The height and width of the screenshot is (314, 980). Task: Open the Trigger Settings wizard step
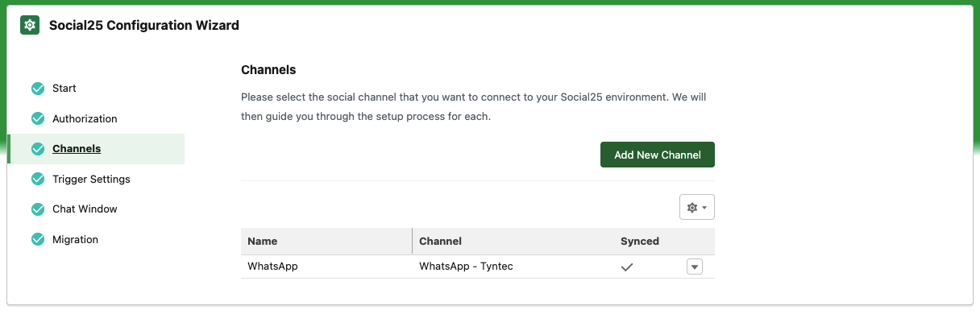coord(91,179)
